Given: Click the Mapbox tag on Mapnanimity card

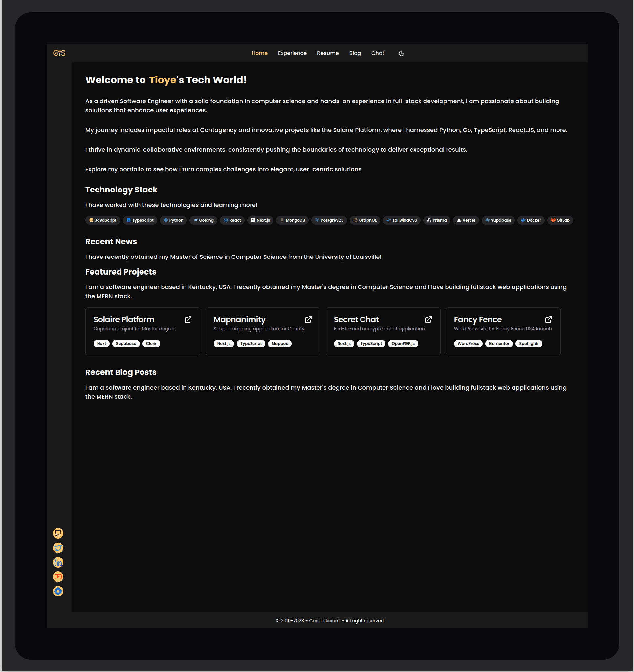Looking at the screenshot, I should (279, 344).
